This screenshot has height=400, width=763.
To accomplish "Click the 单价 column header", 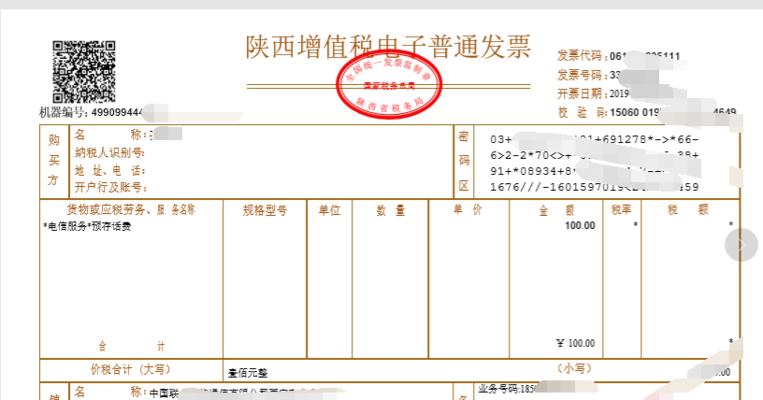I will pos(468,210).
